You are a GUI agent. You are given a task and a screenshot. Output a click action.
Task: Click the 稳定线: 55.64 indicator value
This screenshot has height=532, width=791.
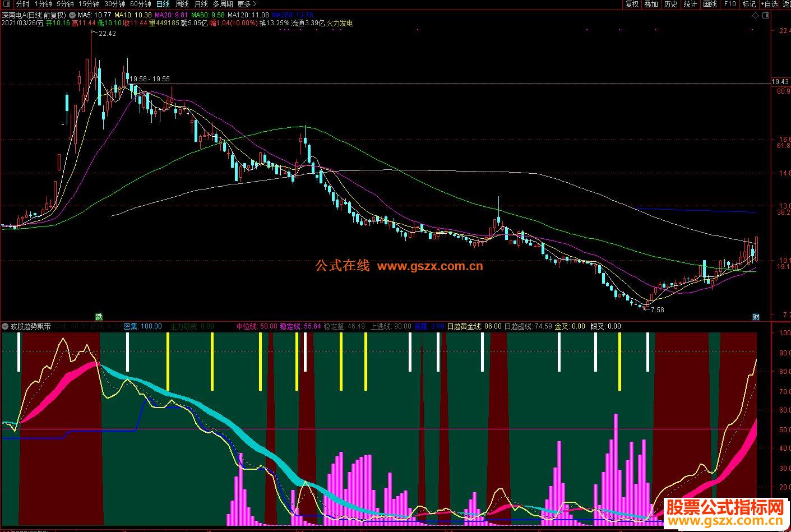(x=300, y=326)
